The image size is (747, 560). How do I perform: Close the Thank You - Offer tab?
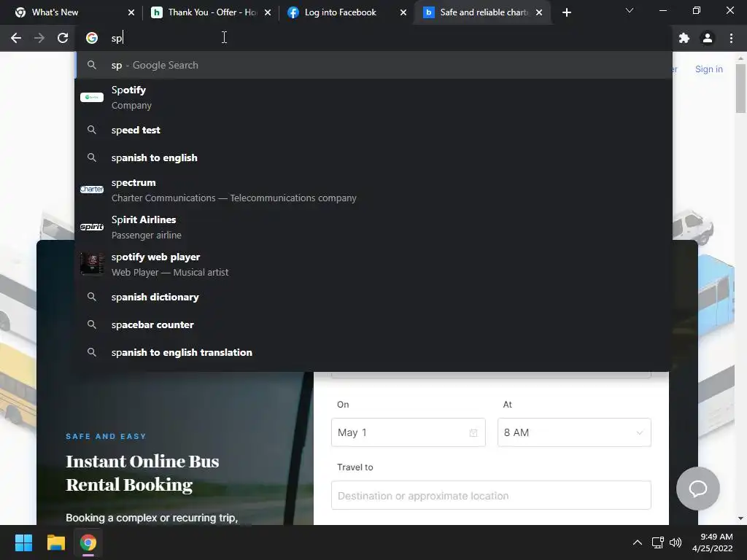pyautogui.click(x=268, y=12)
